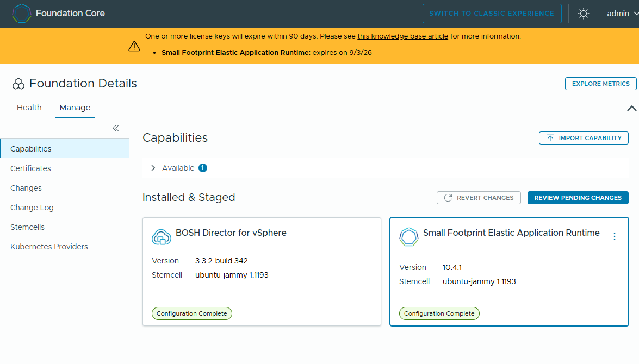Click Small Footprint Configuration Complete badge

click(x=439, y=313)
